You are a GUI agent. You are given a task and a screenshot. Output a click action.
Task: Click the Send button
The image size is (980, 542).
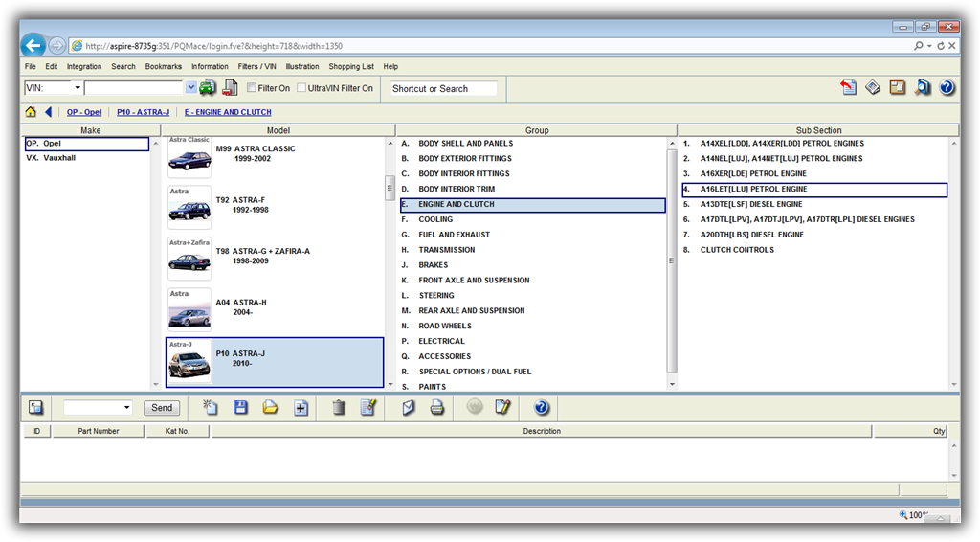161,408
